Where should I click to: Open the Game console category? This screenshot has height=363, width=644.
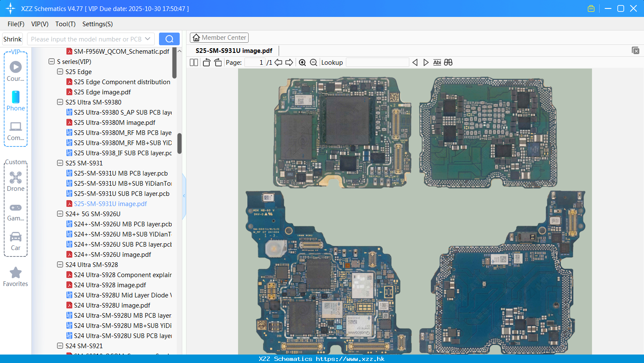[16, 212]
